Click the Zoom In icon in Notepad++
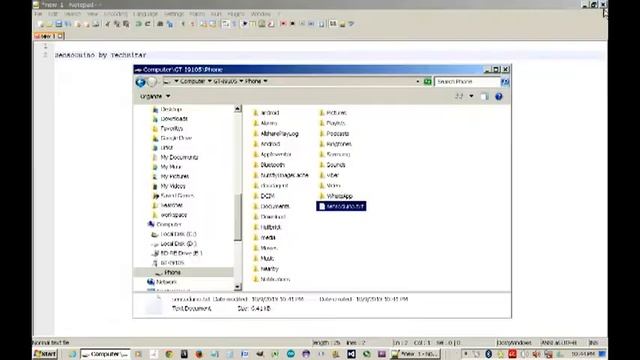Image resolution: width=640 pixels, height=360 pixels. point(183,24)
